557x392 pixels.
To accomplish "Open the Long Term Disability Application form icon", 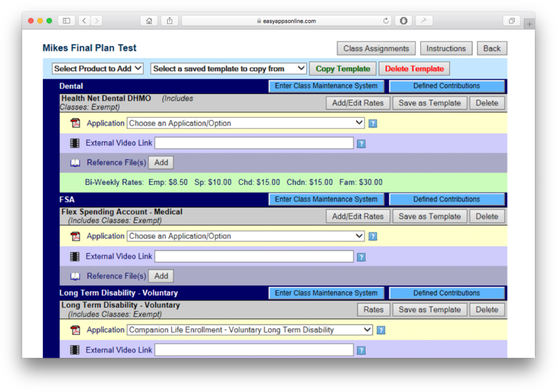I will pyautogui.click(x=75, y=329).
